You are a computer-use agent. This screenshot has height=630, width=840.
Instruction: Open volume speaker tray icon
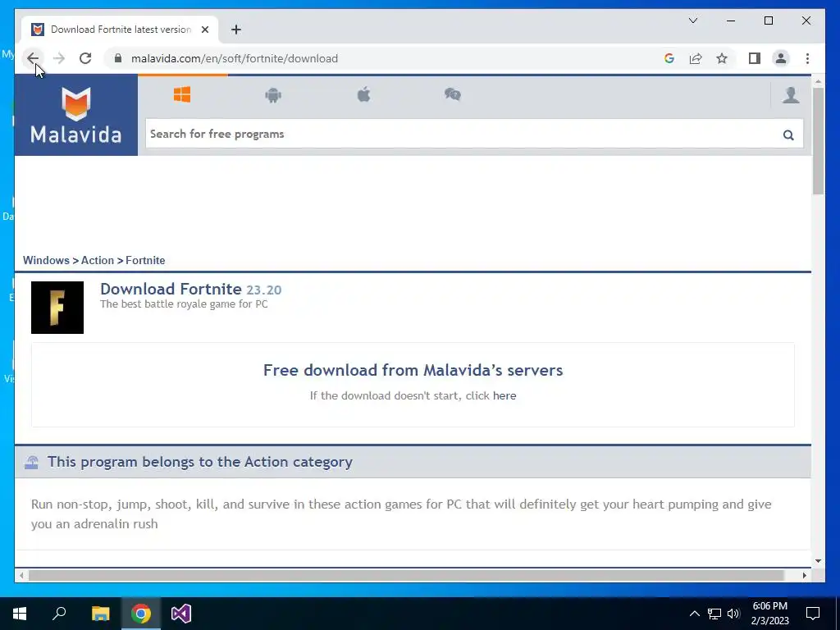coord(733,614)
